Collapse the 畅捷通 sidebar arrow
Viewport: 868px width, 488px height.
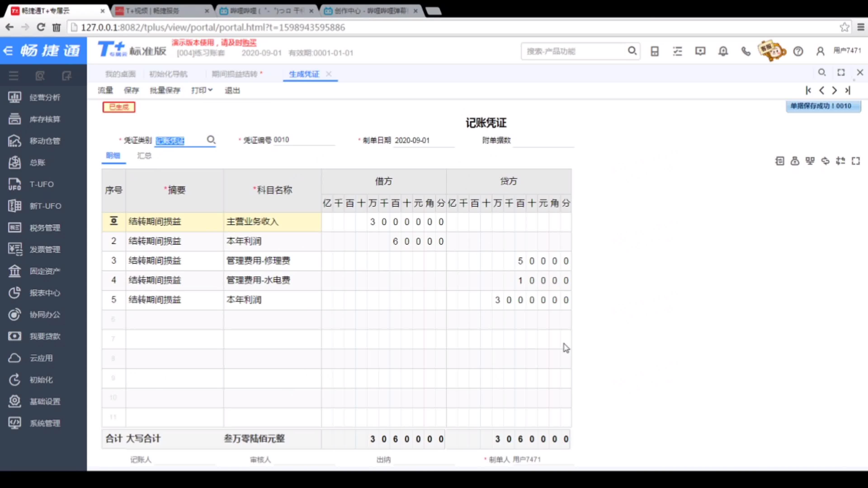8,51
